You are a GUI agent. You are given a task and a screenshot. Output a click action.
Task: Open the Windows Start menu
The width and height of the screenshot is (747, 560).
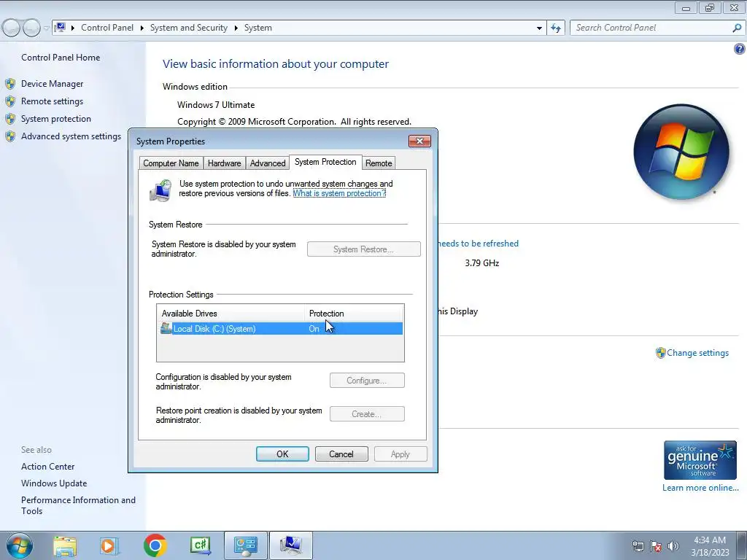coord(20,545)
